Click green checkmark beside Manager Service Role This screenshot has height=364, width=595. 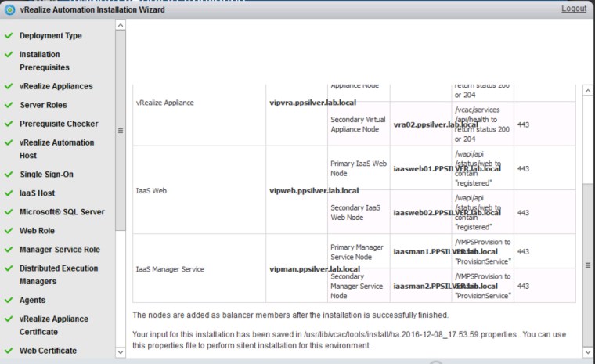(x=9, y=250)
